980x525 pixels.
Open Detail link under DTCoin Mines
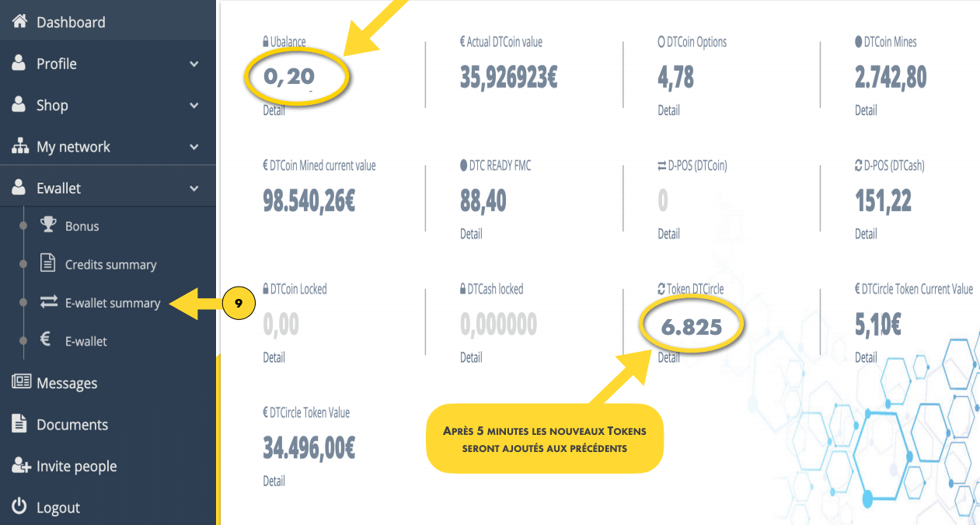click(866, 110)
